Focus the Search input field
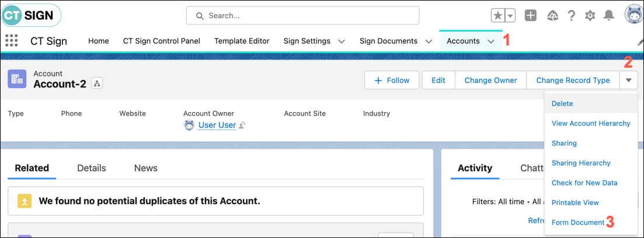644x238 pixels. [x=302, y=16]
